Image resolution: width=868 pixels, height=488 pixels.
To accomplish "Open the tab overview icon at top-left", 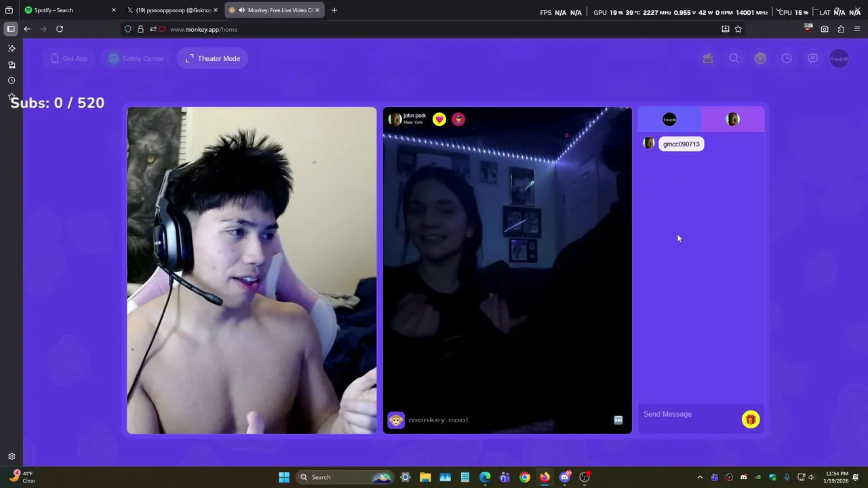I will pyautogui.click(x=9, y=10).
